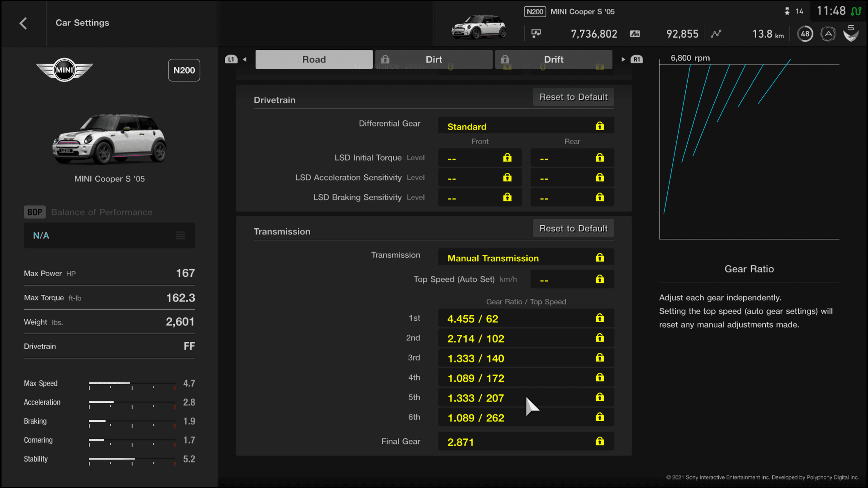Select the Final Gear value 2.871
The width and height of the screenshot is (868, 488).
526,441
